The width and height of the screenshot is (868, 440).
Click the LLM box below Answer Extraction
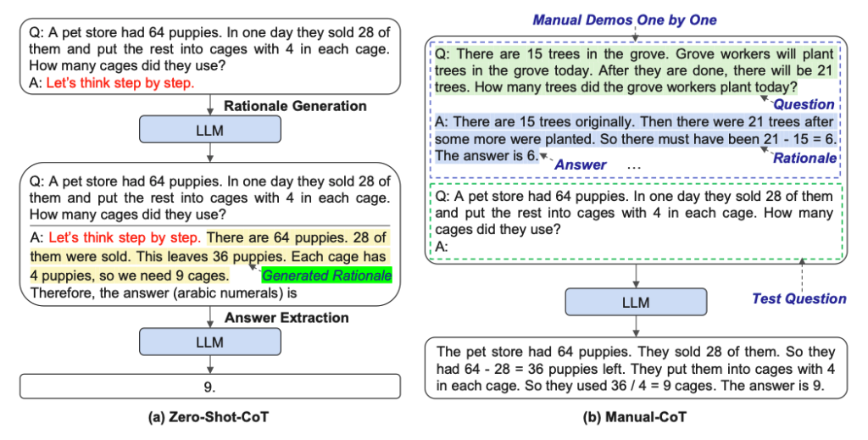tap(210, 342)
